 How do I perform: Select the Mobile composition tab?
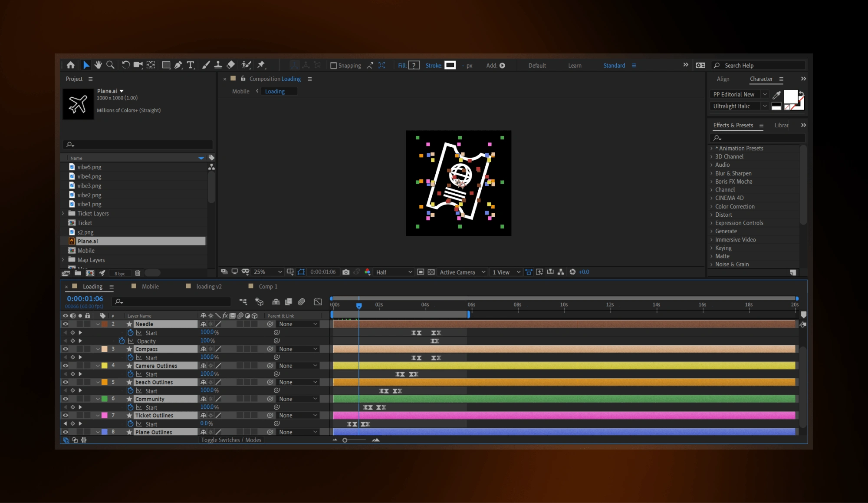click(x=150, y=286)
